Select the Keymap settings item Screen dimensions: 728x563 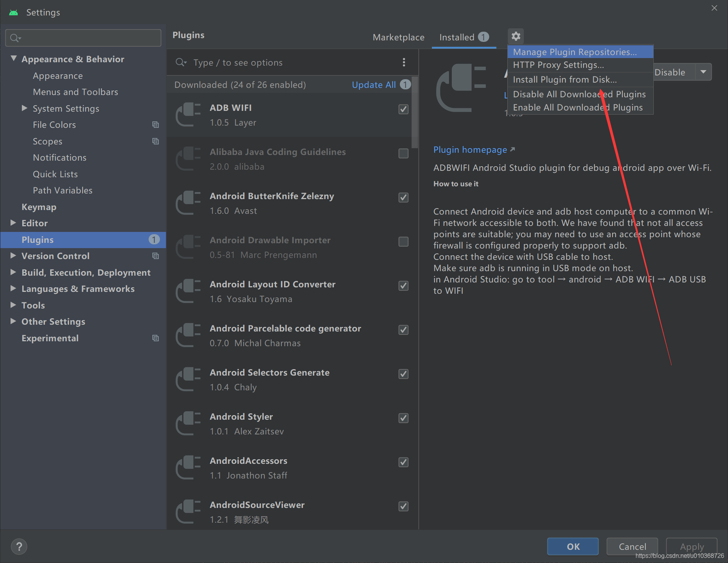tap(39, 207)
